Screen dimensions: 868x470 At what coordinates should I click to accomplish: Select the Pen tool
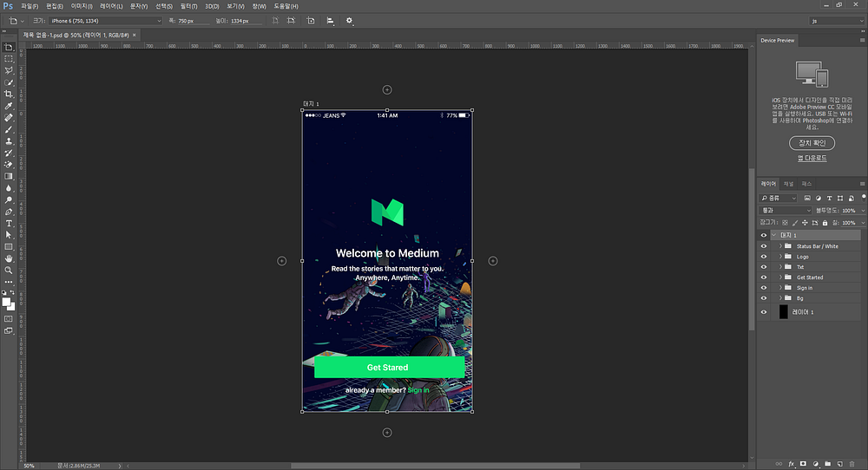click(9, 212)
